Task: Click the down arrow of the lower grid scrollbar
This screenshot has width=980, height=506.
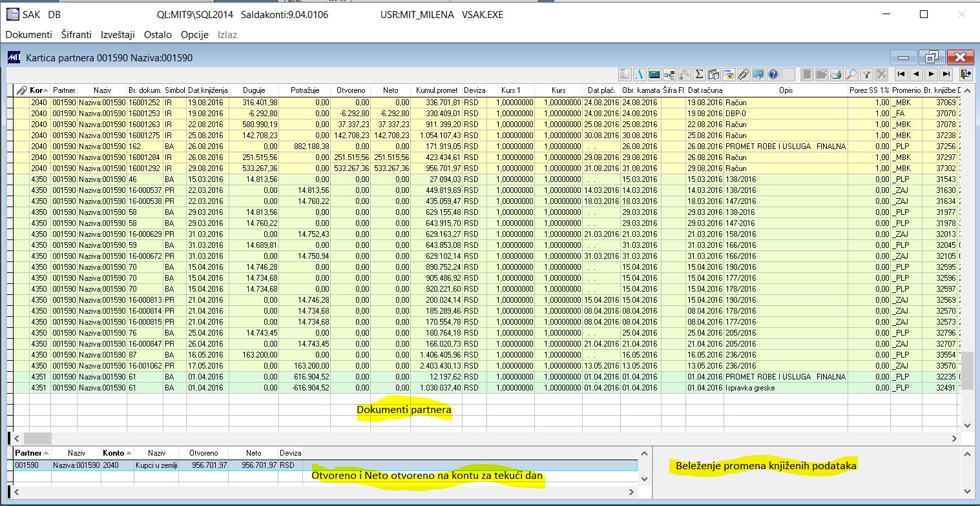Action: 643,478
